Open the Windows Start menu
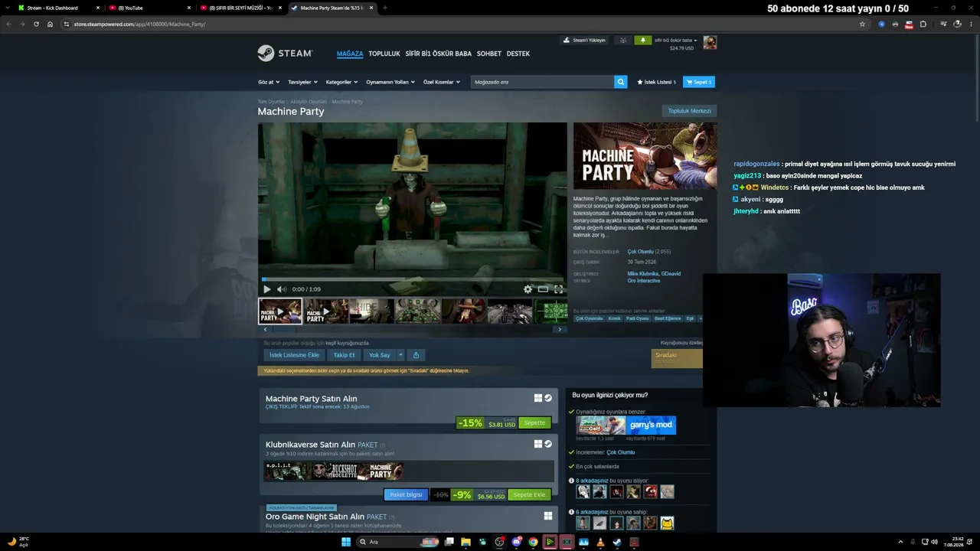This screenshot has height=551, width=980. click(x=346, y=542)
